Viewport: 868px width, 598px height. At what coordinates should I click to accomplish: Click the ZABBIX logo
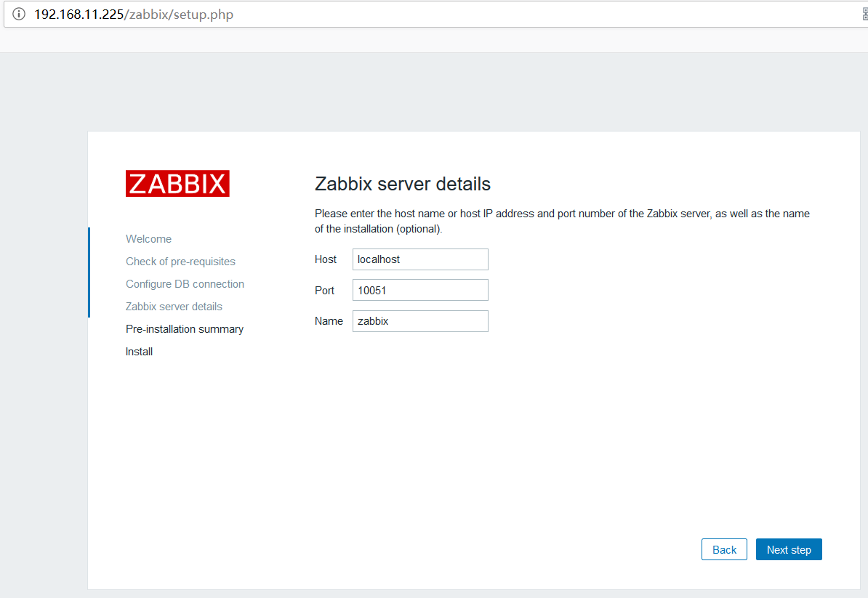177,183
